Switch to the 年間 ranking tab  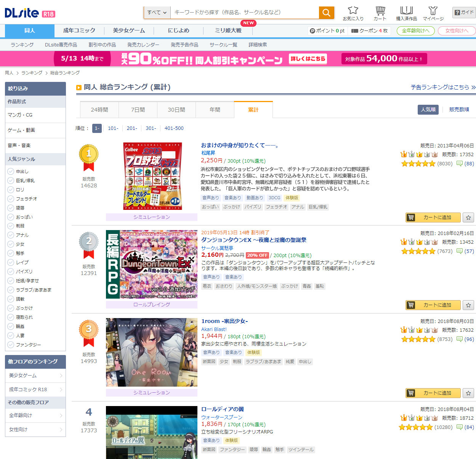[x=215, y=110]
